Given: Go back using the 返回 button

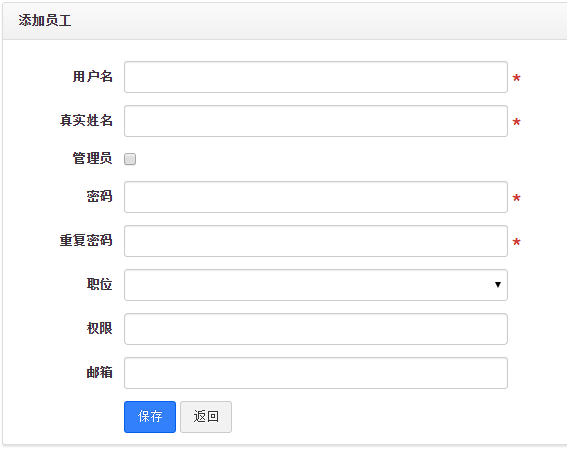Looking at the screenshot, I should (x=206, y=417).
